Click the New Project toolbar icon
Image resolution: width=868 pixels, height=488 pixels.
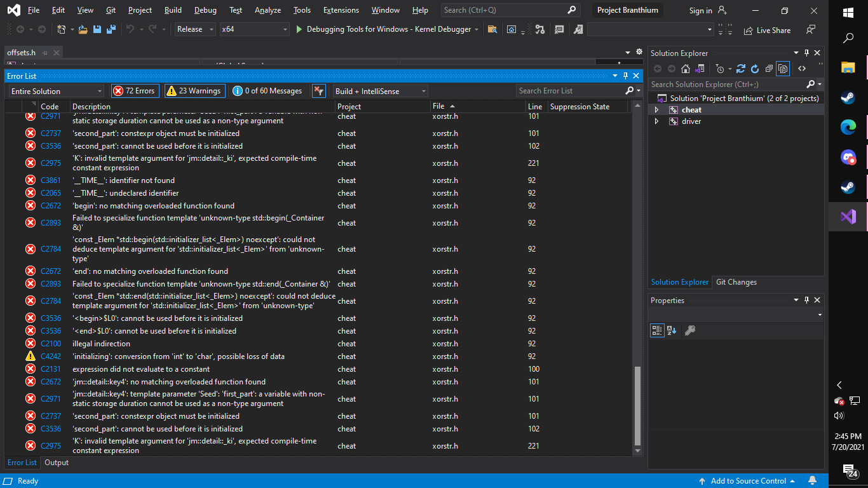point(61,29)
